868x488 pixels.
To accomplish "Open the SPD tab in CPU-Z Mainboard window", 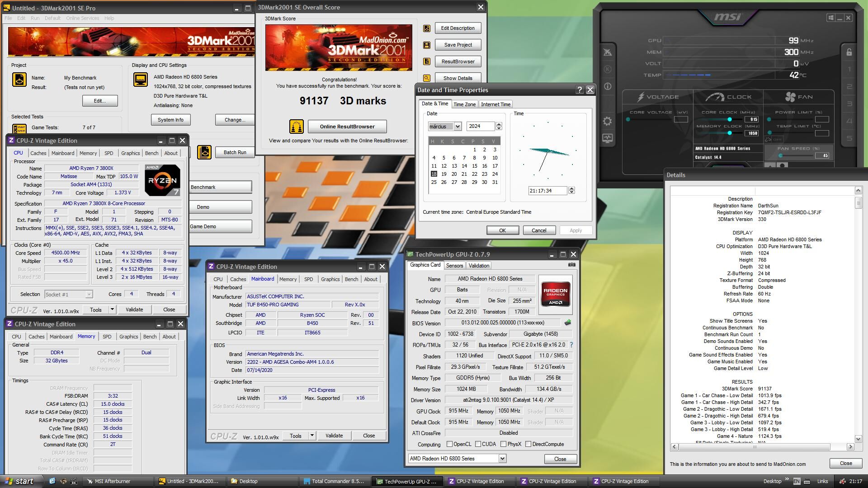I will [308, 279].
